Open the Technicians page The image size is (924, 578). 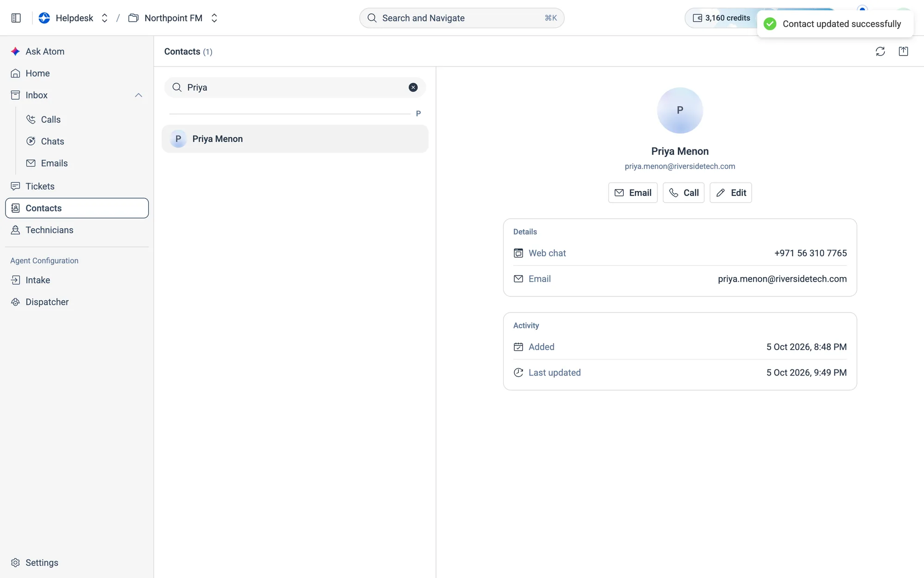[x=77, y=230]
